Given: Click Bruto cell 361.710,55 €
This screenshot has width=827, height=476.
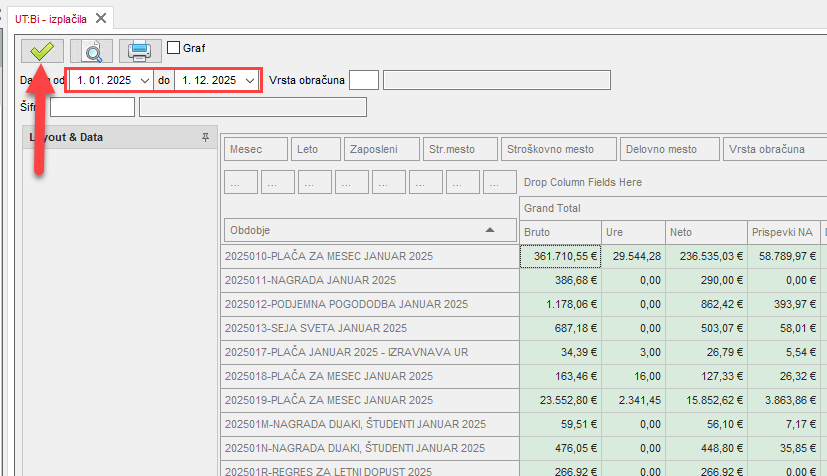Looking at the screenshot, I should [560, 256].
